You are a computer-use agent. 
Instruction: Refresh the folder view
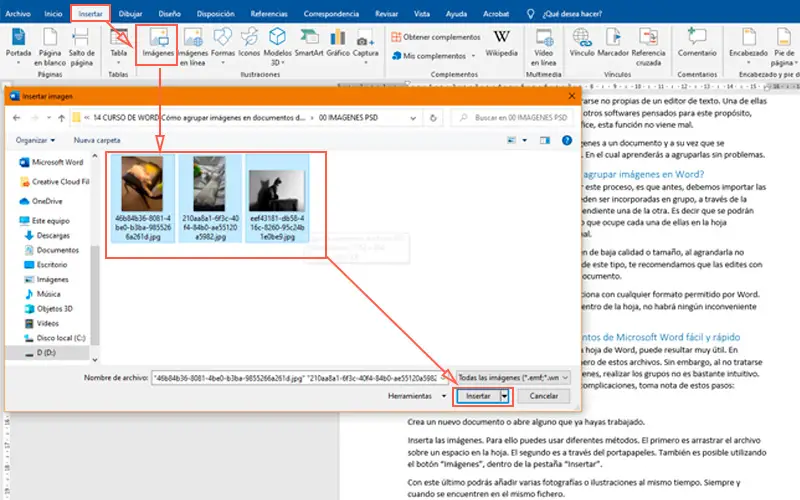pos(433,118)
